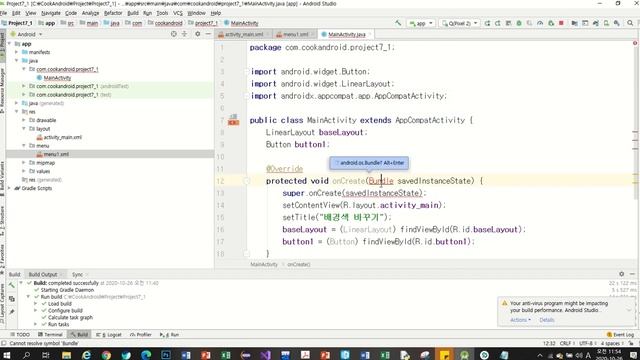640x360 pixels.
Task: Select activity_main.xml in layout folder
Action: 62,137
